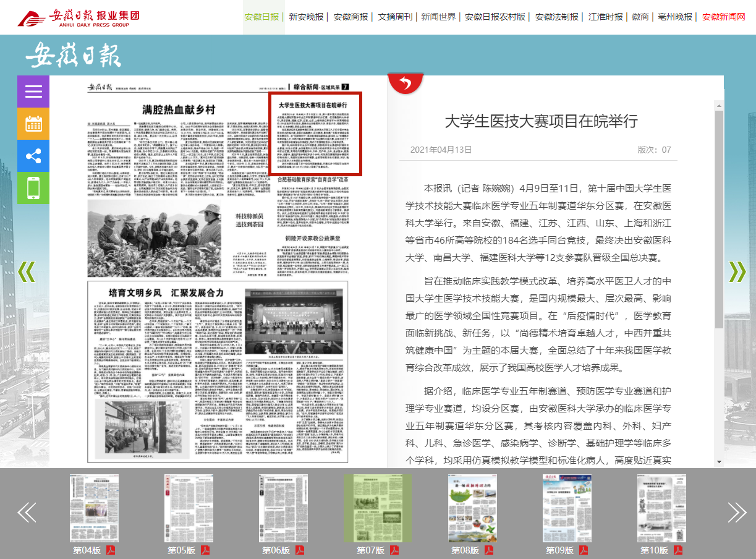Go to next page with right green chevrons
The image size is (756, 559).
[737, 271]
